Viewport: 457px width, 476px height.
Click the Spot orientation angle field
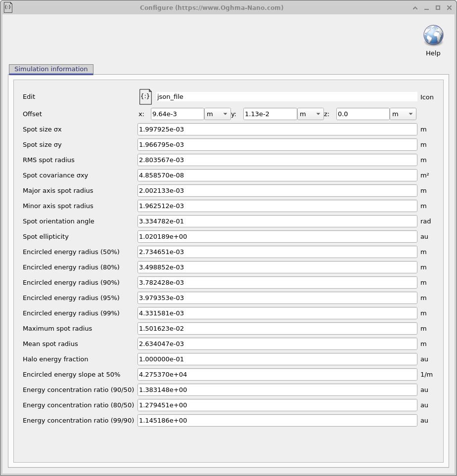point(277,221)
